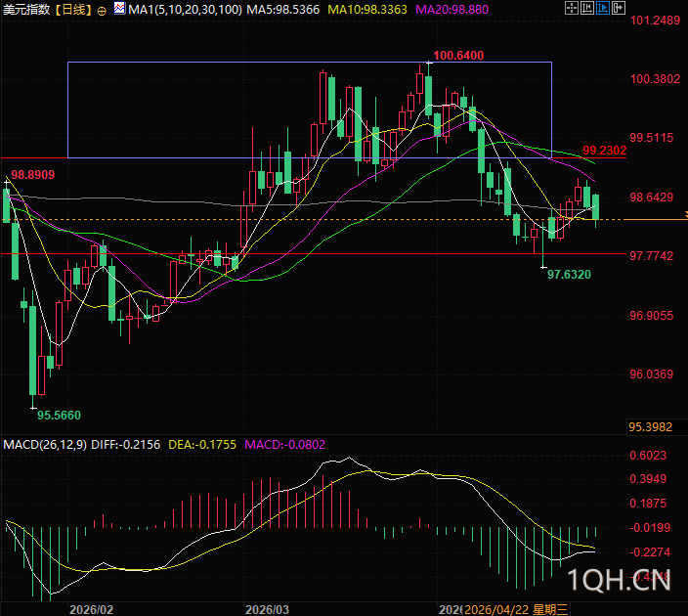Click the 101.2489 price axis value
The height and width of the screenshot is (616, 688).
click(x=655, y=20)
